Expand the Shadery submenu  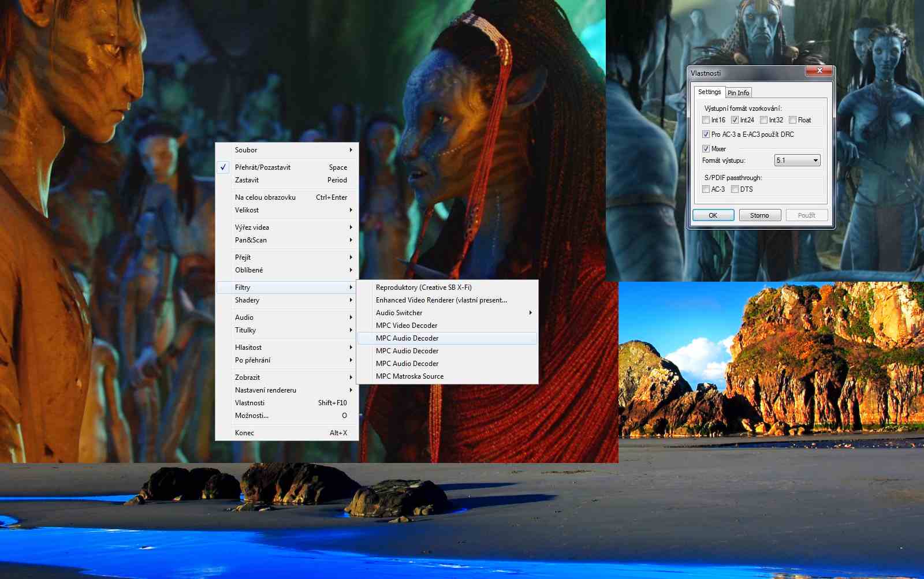click(x=287, y=300)
